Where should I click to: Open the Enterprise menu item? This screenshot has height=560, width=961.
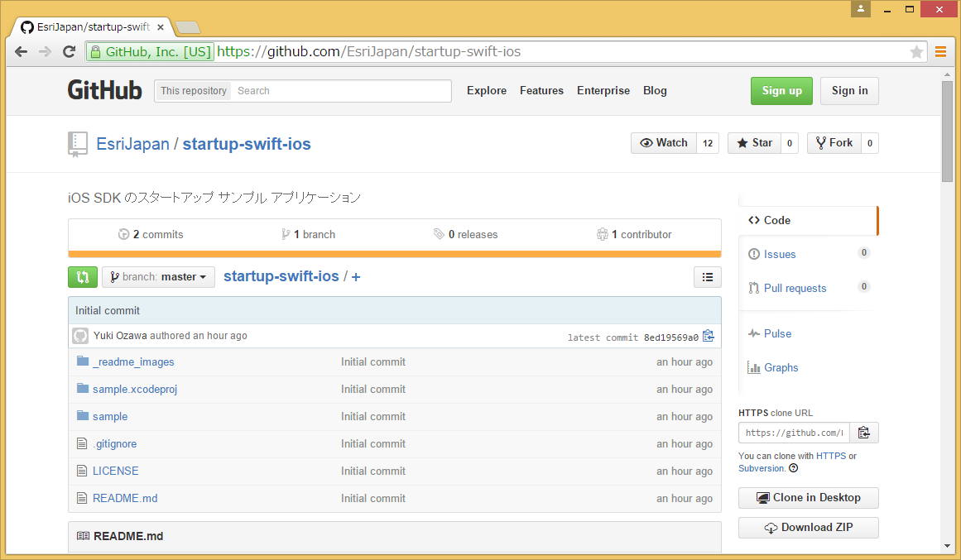pos(603,91)
